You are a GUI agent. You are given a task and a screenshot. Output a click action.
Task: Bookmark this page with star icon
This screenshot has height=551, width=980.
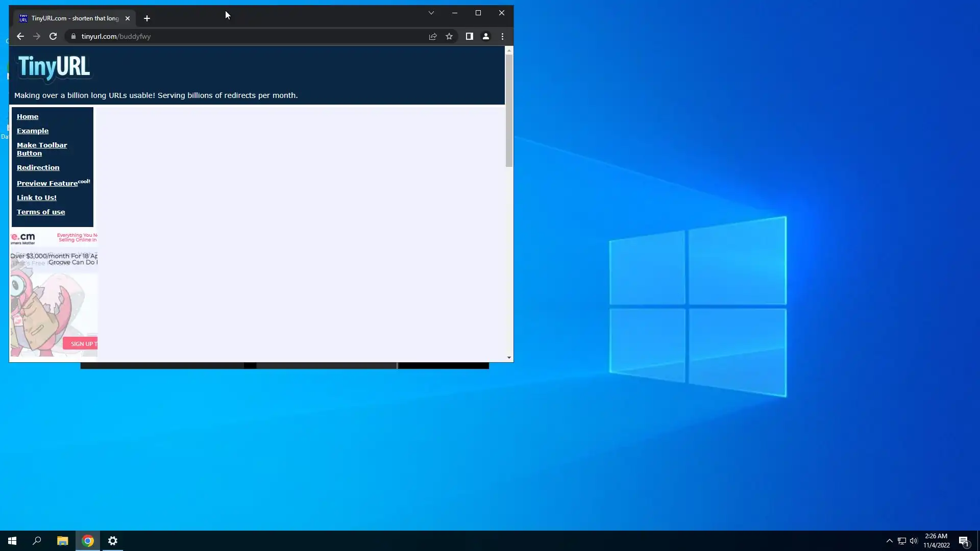click(x=449, y=36)
